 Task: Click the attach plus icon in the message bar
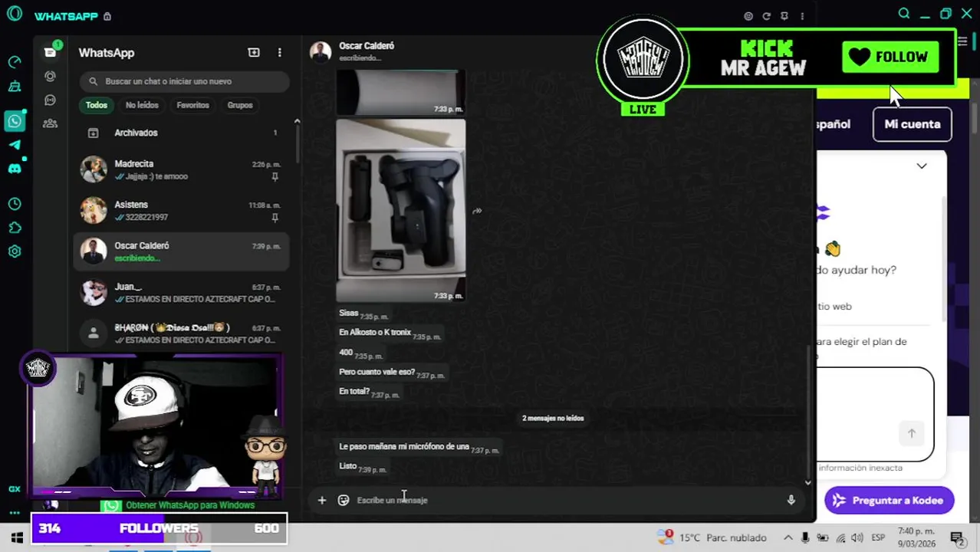[x=322, y=500]
